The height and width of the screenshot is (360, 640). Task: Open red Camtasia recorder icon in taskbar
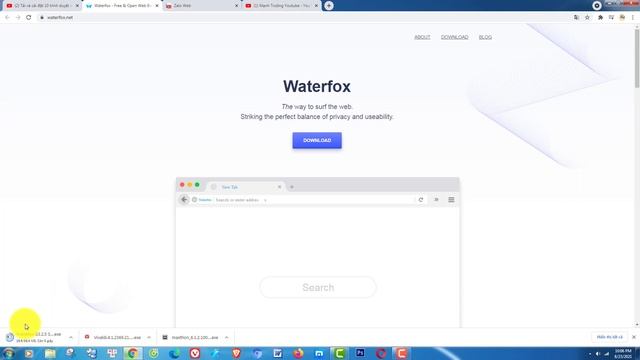[401, 353]
